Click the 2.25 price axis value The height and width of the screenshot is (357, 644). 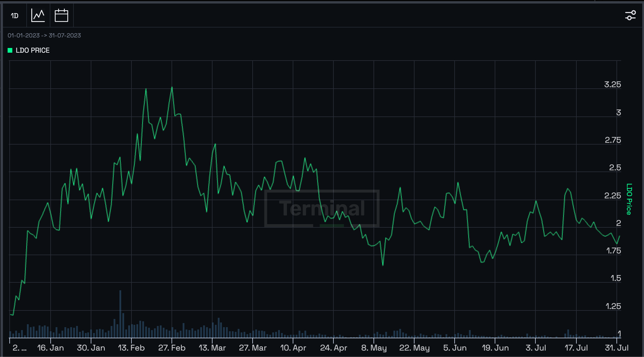pos(612,195)
